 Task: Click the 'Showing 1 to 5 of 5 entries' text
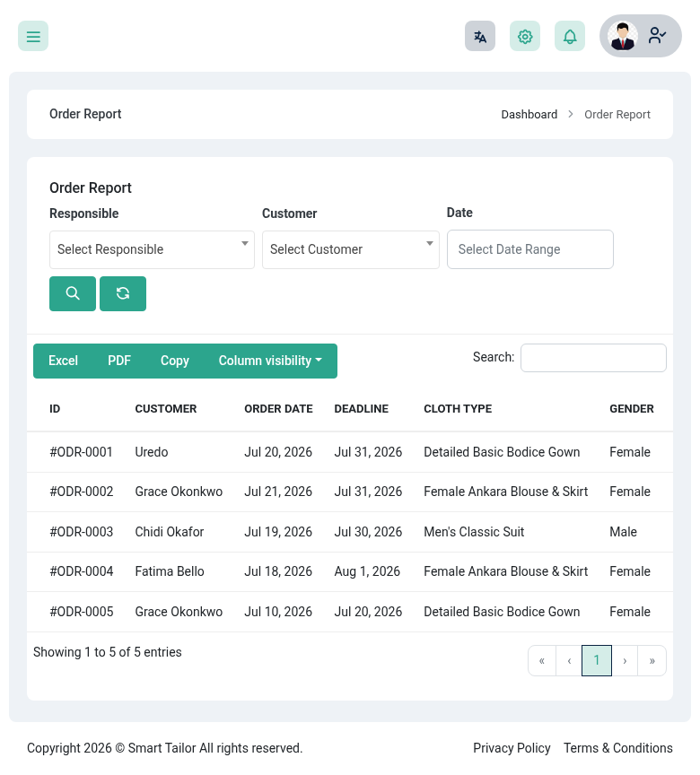tap(108, 652)
